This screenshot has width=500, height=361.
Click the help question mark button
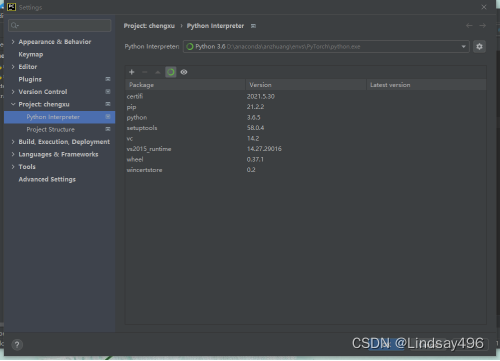[17, 345]
